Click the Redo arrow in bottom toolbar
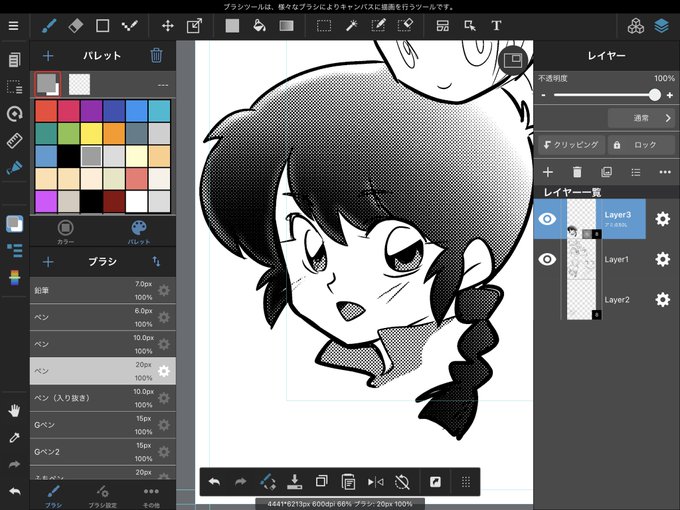The image size is (680, 510). 241,482
